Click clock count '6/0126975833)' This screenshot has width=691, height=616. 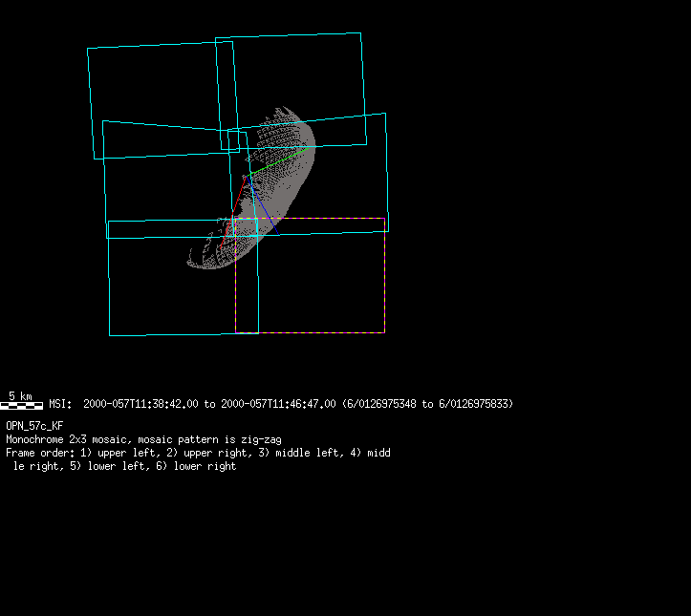tap(476, 404)
